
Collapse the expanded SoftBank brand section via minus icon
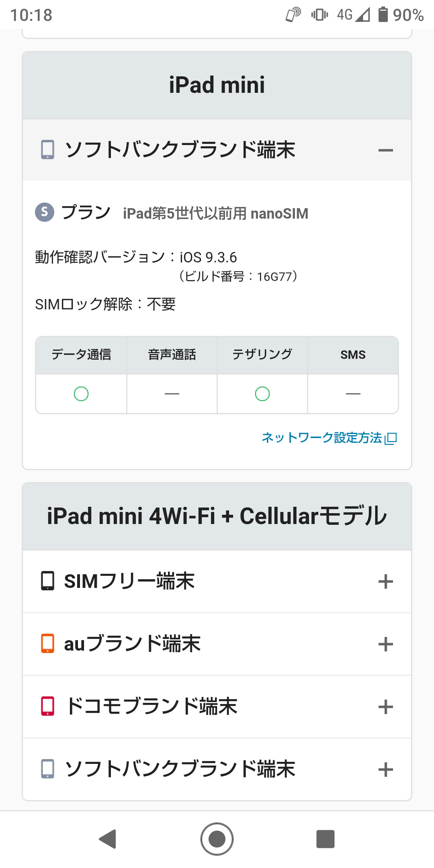[385, 151]
